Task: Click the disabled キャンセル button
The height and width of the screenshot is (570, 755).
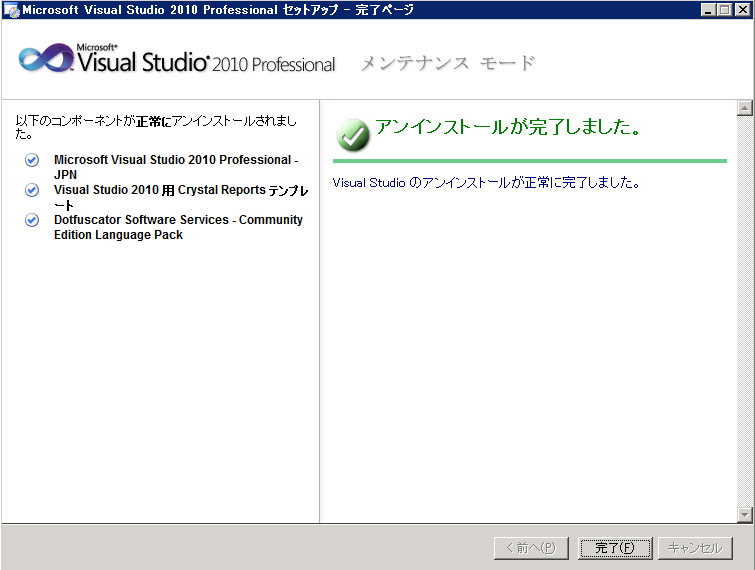Action: point(695,548)
